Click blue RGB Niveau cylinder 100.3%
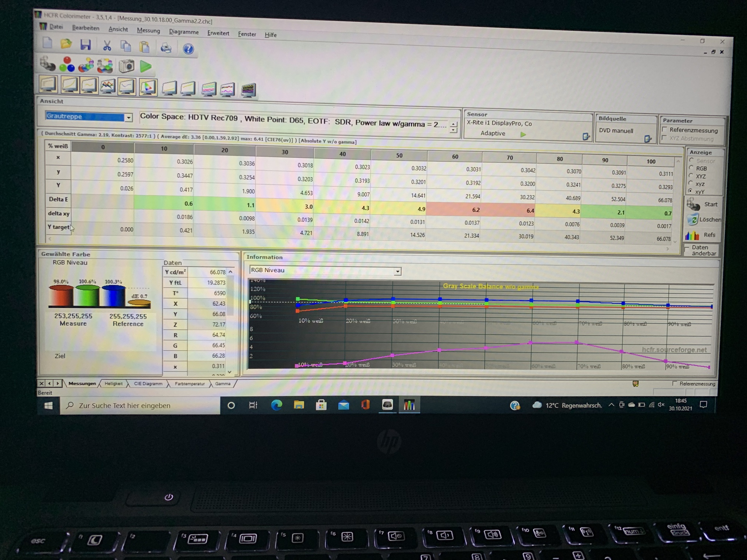The width and height of the screenshot is (747, 560). point(113,296)
